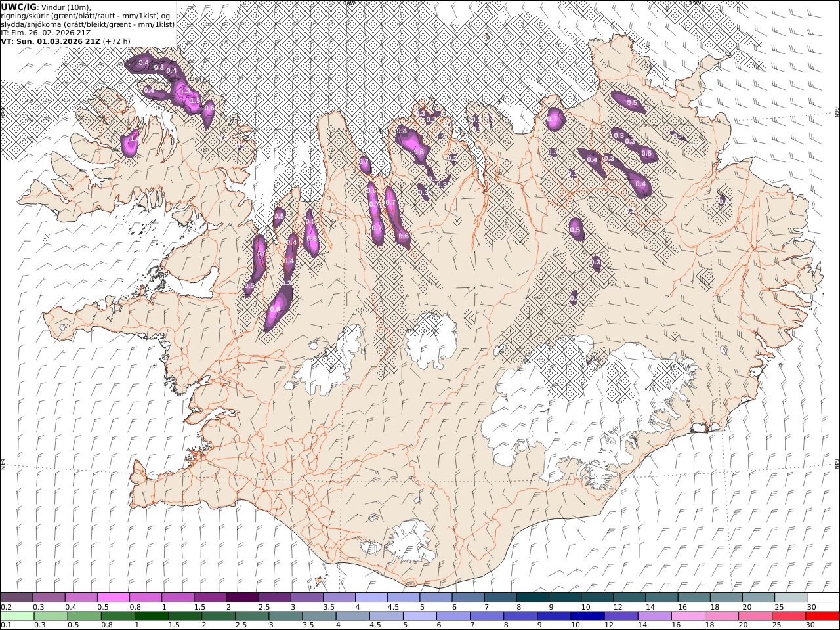840x630 pixels.
Task: Click the upper legend swatch starting at 0.4
Action: [x=81, y=597]
